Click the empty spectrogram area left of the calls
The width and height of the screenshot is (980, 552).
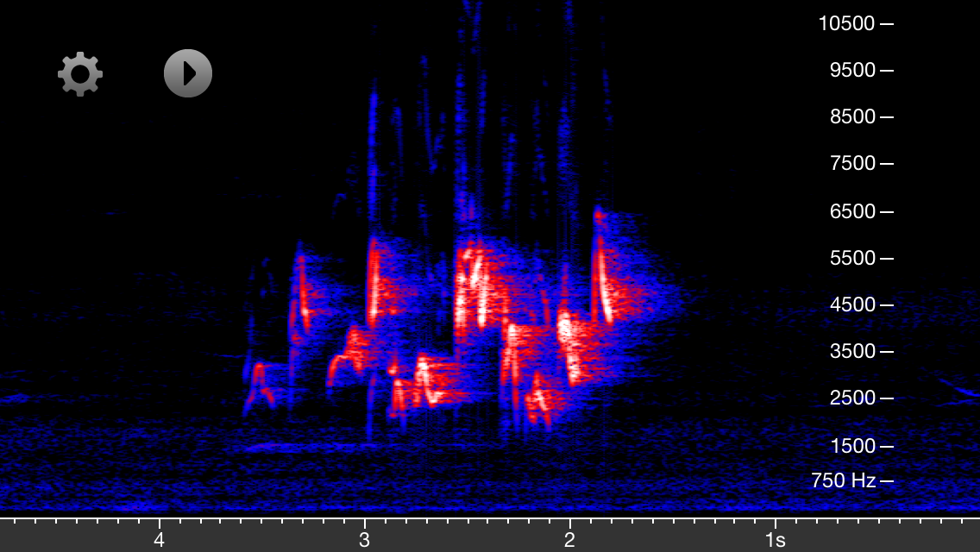point(129,259)
